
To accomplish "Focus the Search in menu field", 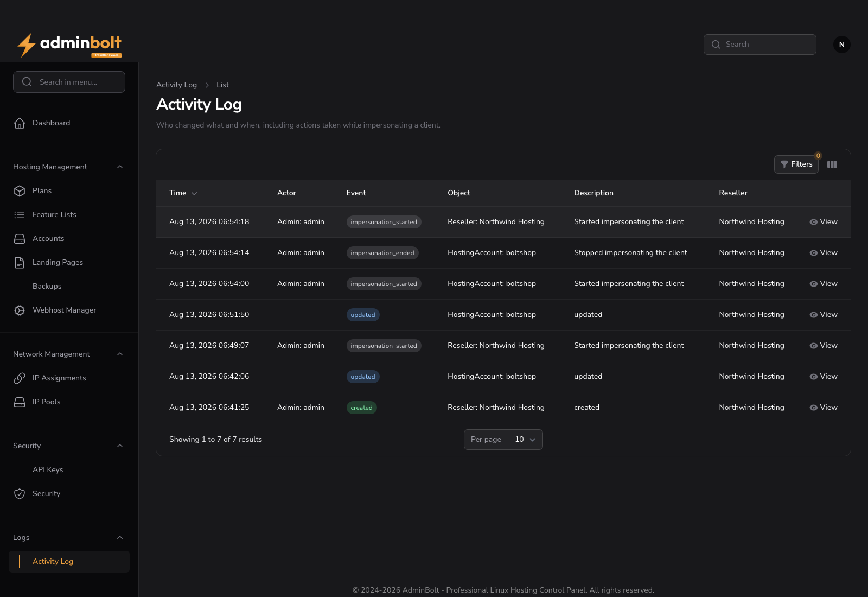I will click(69, 82).
